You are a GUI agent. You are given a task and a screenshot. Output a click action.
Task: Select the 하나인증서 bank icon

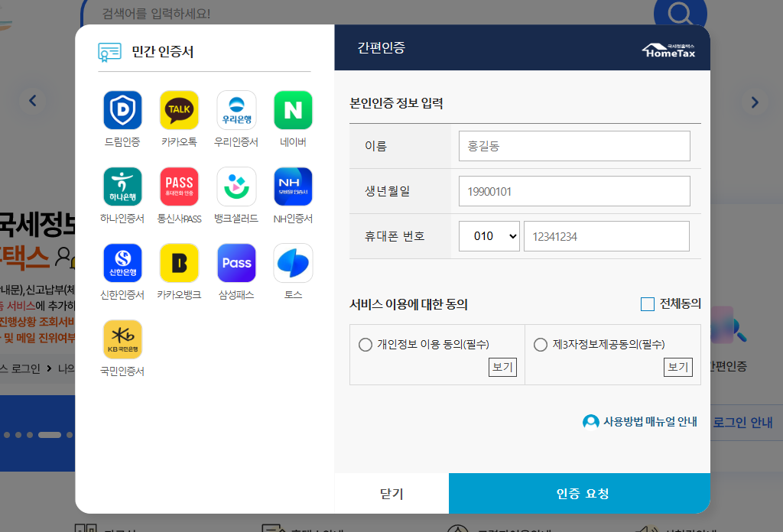click(x=122, y=187)
